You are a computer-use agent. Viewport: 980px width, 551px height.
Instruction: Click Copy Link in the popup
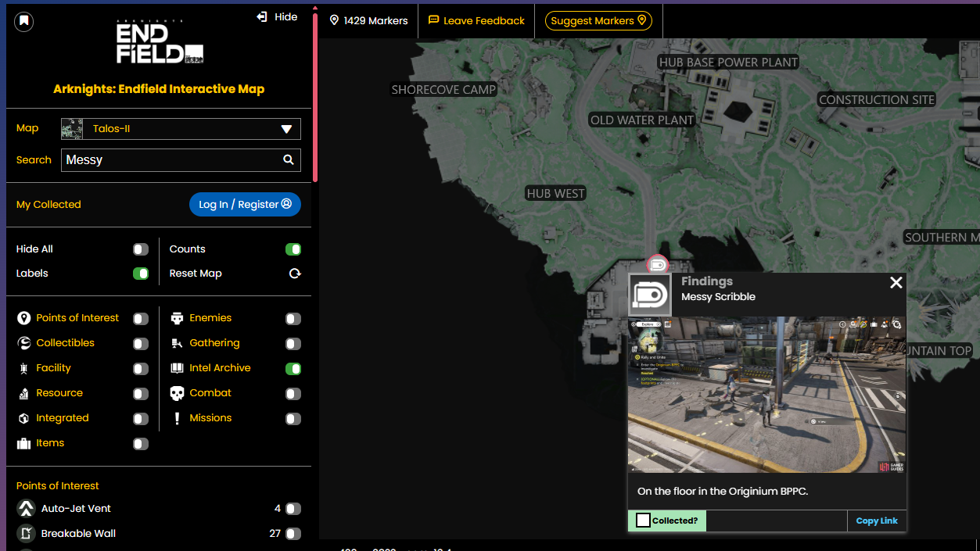point(877,521)
